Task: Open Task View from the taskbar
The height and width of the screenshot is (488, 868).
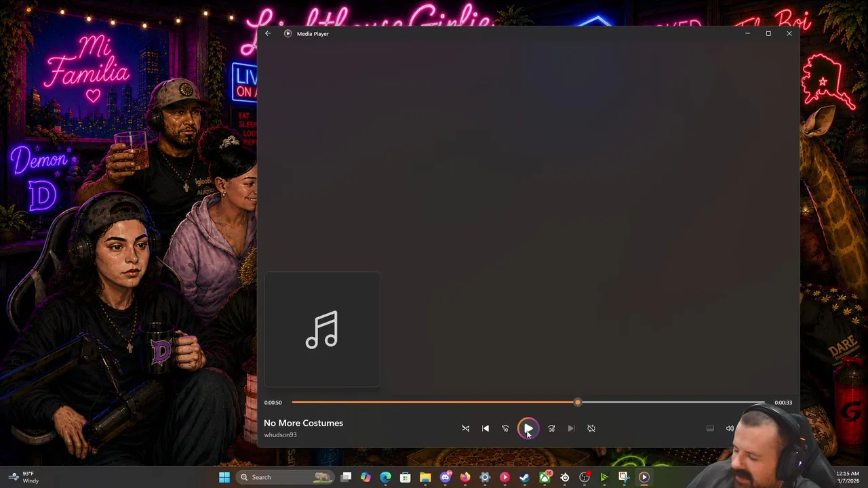Action: pyautogui.click(x=346, y=477)
